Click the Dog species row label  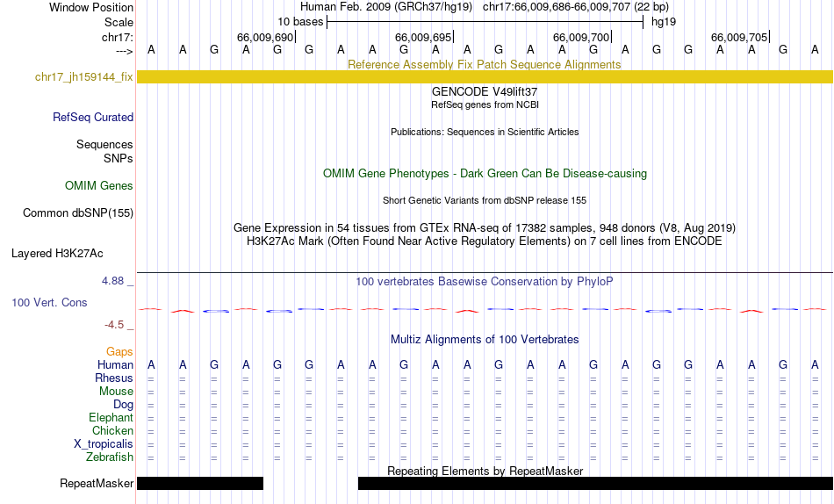(x=123, y=405)
